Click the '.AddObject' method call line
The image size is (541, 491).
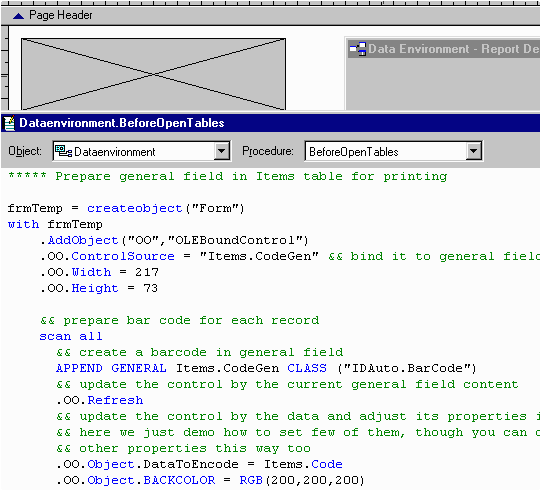[174, 240]
